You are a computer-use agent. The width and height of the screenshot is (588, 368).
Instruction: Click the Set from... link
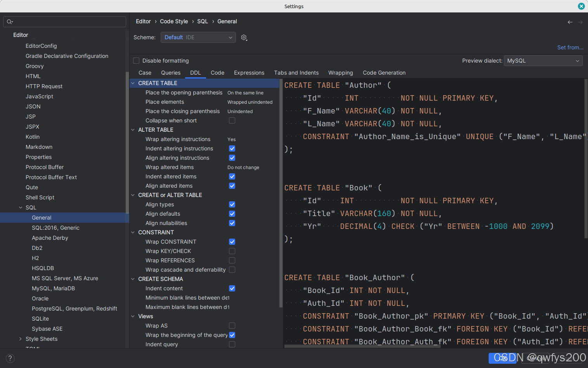point(570,47)
